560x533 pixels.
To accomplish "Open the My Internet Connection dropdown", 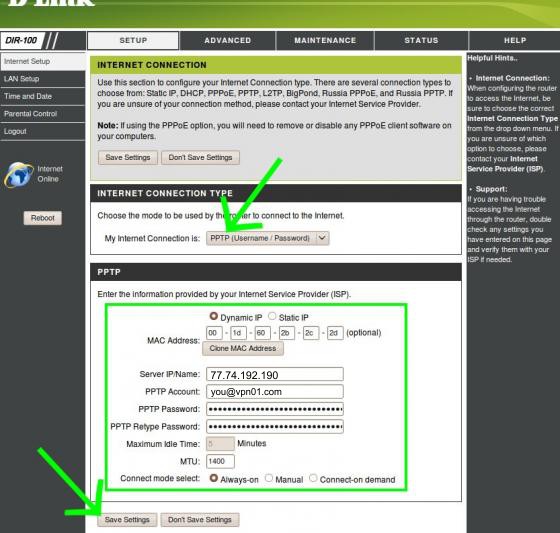I will pyautogui.click(x=268, y=238).
